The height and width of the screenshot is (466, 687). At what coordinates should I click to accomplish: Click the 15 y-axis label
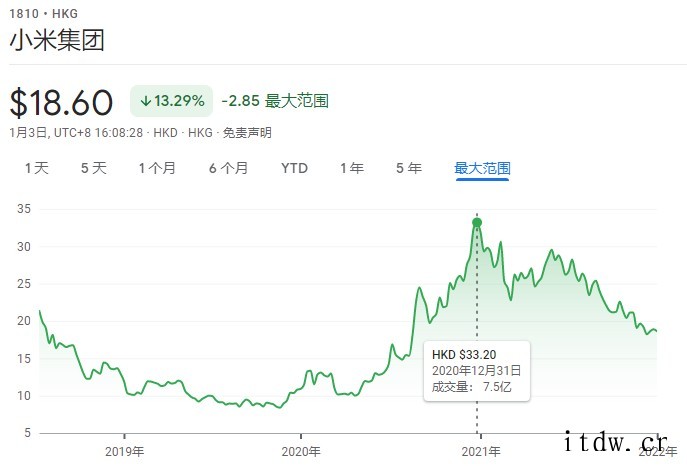[x=24, y=359]
